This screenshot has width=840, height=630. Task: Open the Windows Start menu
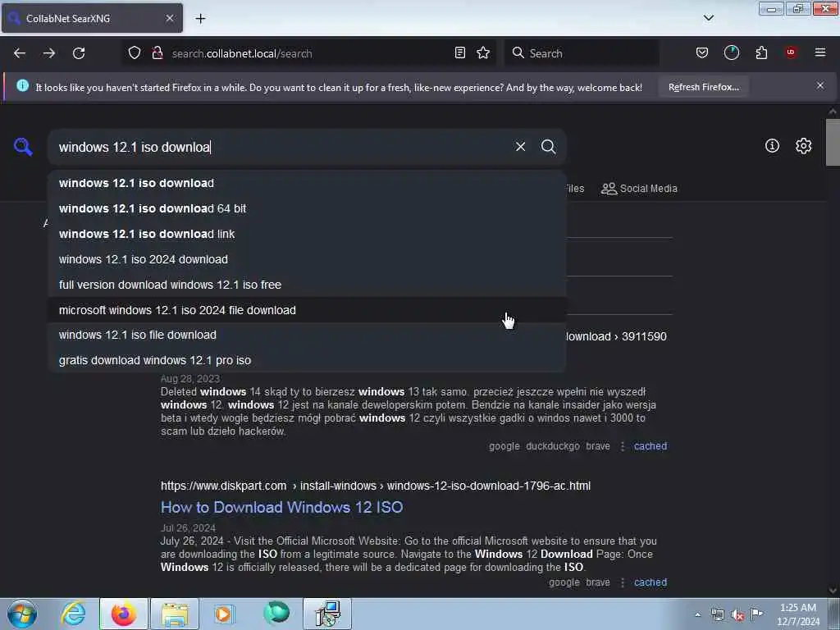pyautogui.click(x=22, y=614)
